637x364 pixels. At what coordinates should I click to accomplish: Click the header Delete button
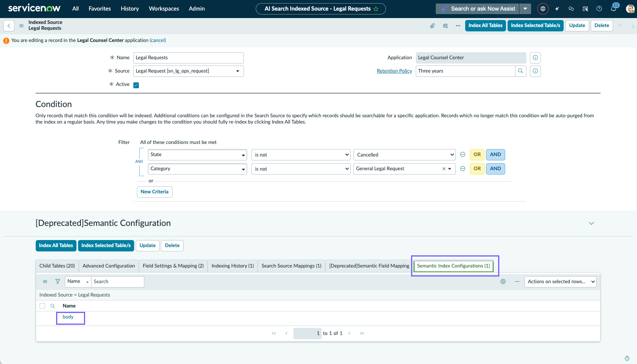coord(602,25)
